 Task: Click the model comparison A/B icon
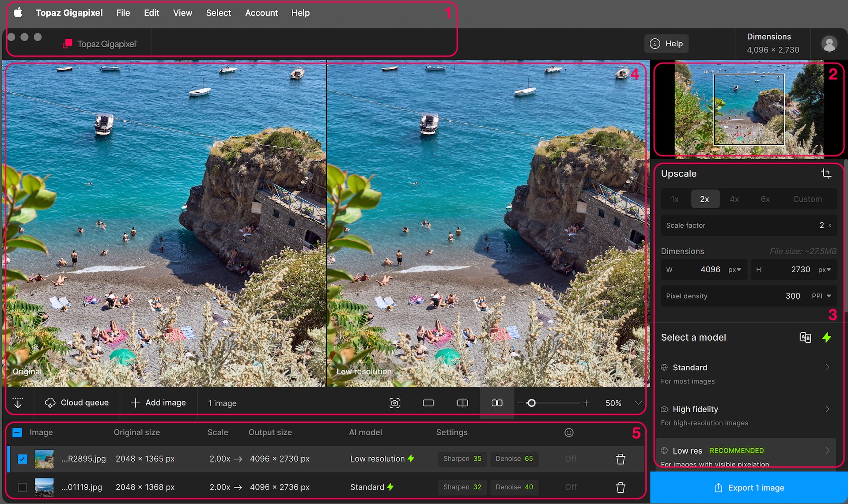click(805, 338)
